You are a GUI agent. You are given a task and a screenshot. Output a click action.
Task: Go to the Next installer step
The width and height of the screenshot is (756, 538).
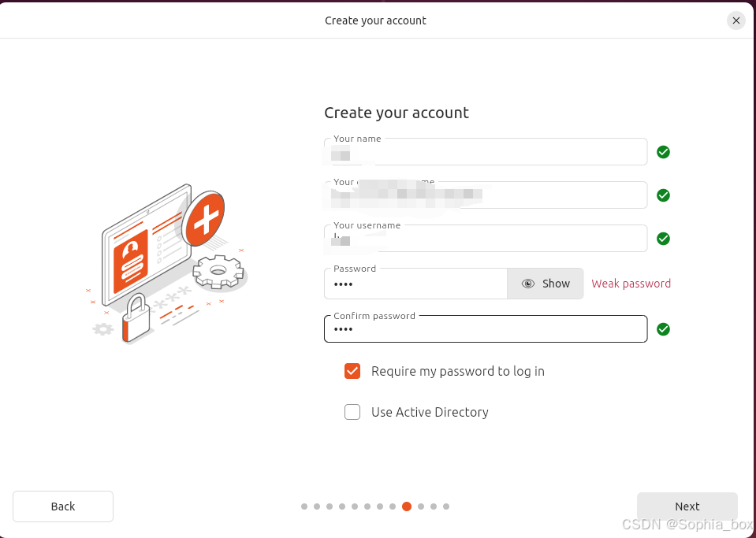click(x=687, y=506)
